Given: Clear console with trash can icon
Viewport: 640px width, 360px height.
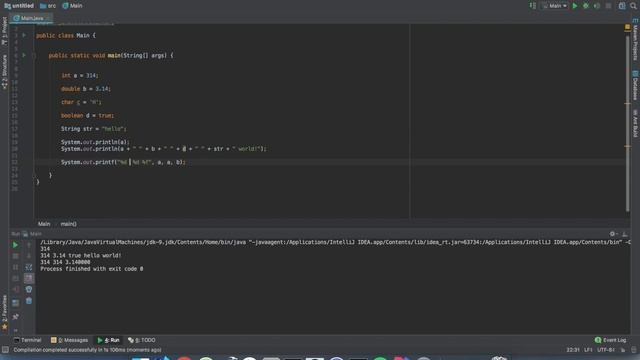Looking at the screenshot, I should pyautogui.click(x=29, y=301).
